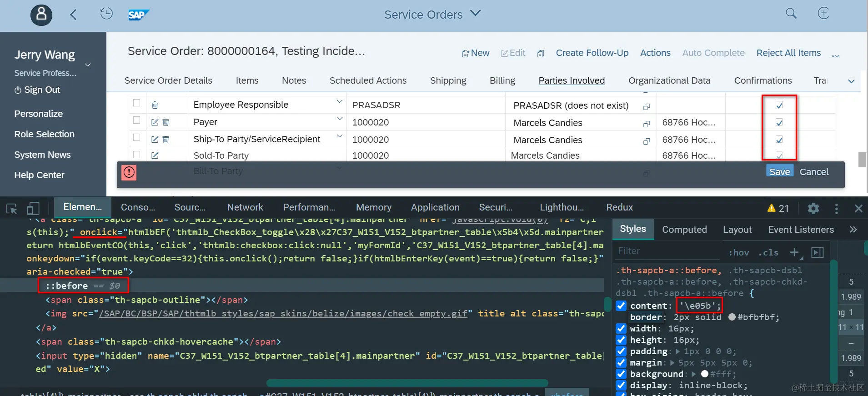Open the Employee Responsible function dropdown
The image size is (868, 396).
click(x=339, y=101)
